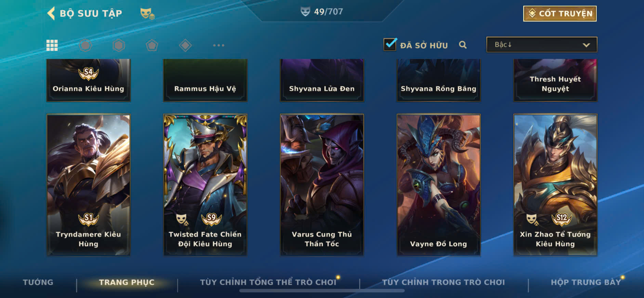Go back using the Bộ Sưu Tập arrow

(51, 13)
